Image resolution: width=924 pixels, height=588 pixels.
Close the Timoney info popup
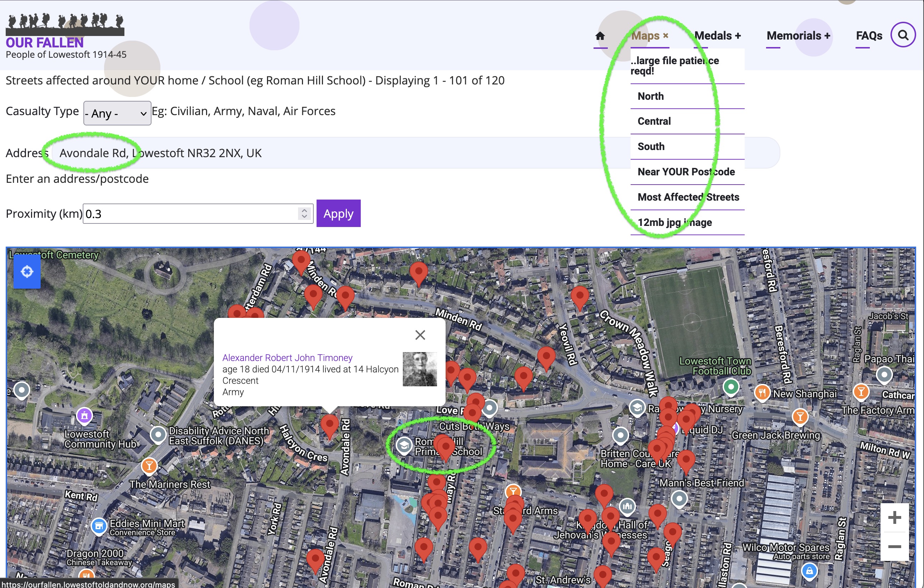(420, 335)
